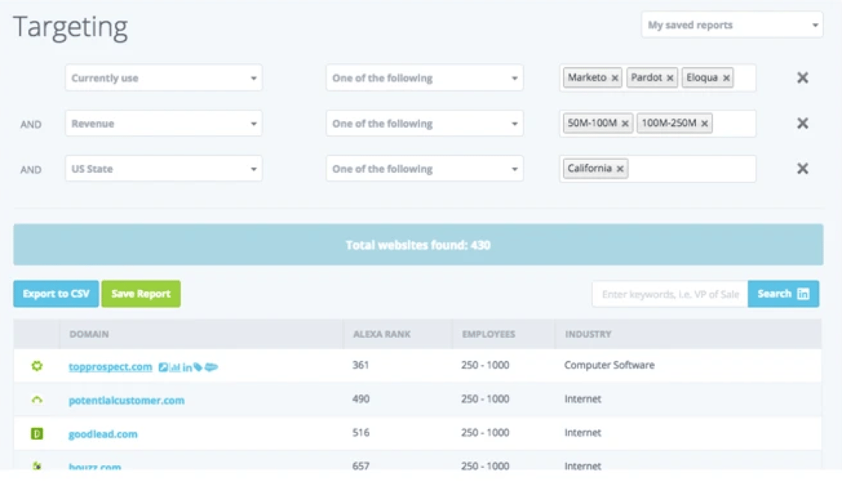Open the LinkedIn icon next to topprospect.com
The width and height of the screenshot is (842, 504).
click(186, 366)
